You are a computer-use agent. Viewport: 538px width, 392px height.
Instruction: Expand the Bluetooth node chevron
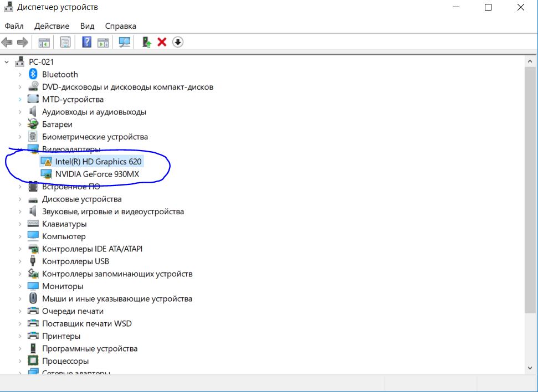coord(20,74)
